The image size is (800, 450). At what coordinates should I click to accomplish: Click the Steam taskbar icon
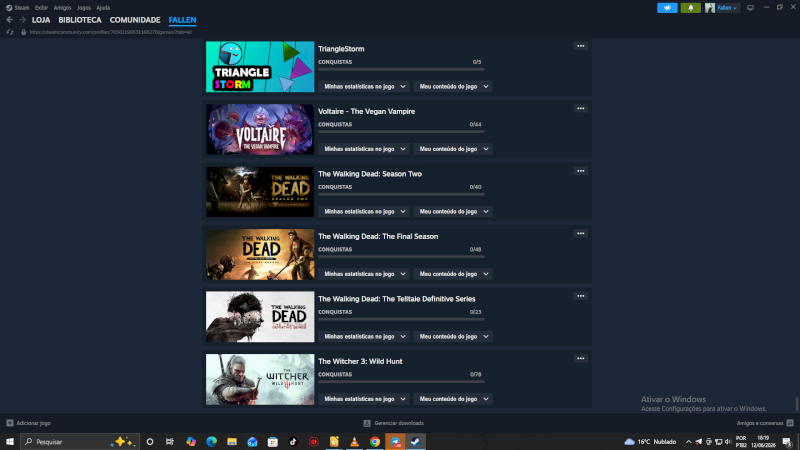415,442
